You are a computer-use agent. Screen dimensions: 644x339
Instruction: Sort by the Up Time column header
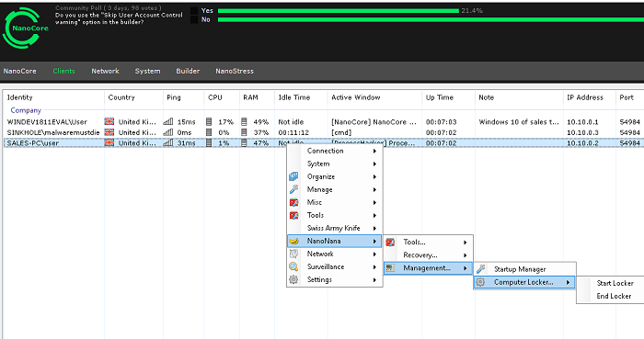point(448,97)
